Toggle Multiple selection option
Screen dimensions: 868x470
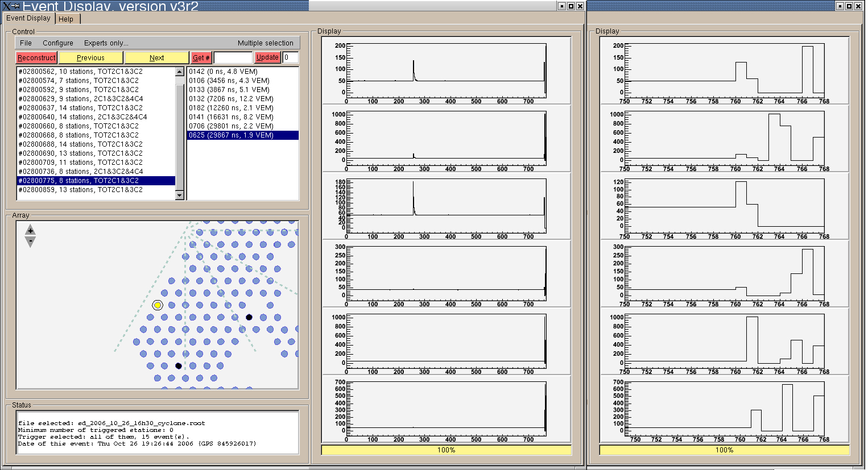tap(266, 43)
